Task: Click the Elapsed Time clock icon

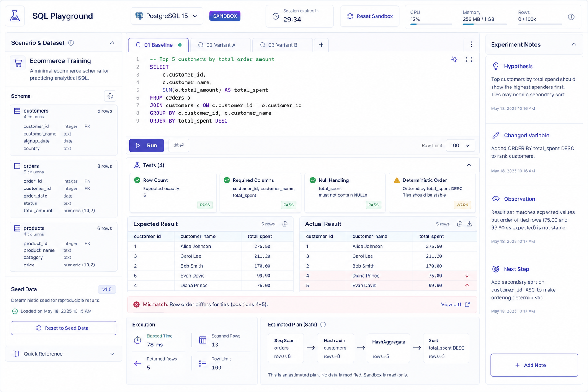Action: (138, 340)
